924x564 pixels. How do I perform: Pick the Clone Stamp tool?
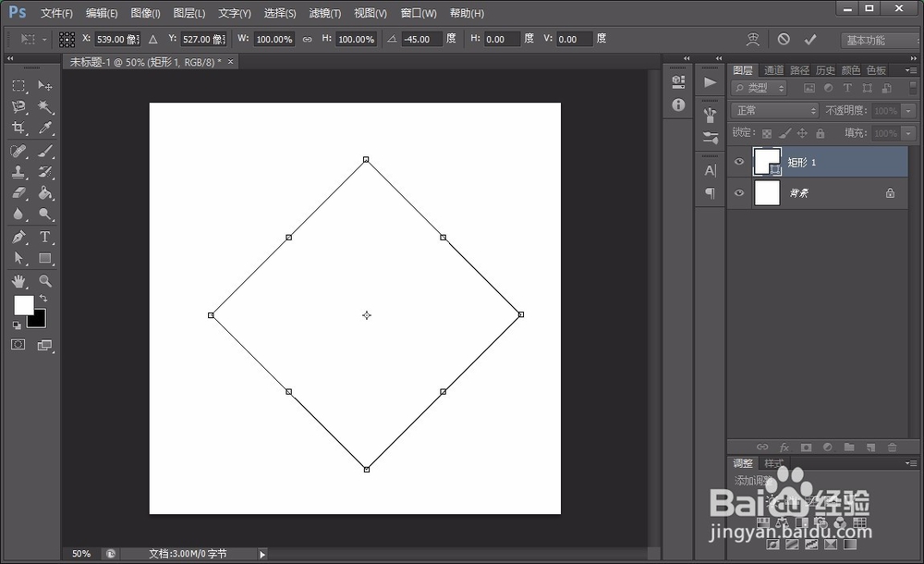[20, 172]
